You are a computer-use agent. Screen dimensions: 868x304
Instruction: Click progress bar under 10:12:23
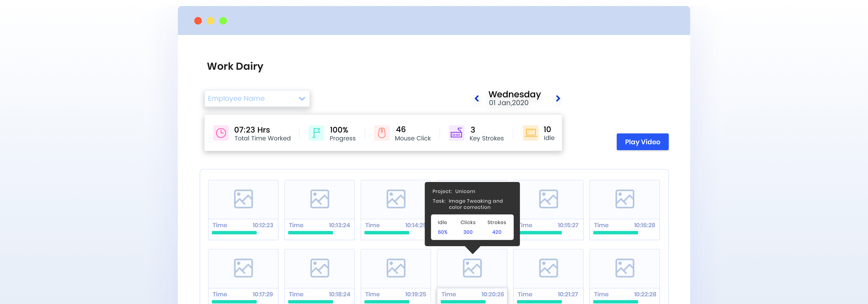coord(234,233)
